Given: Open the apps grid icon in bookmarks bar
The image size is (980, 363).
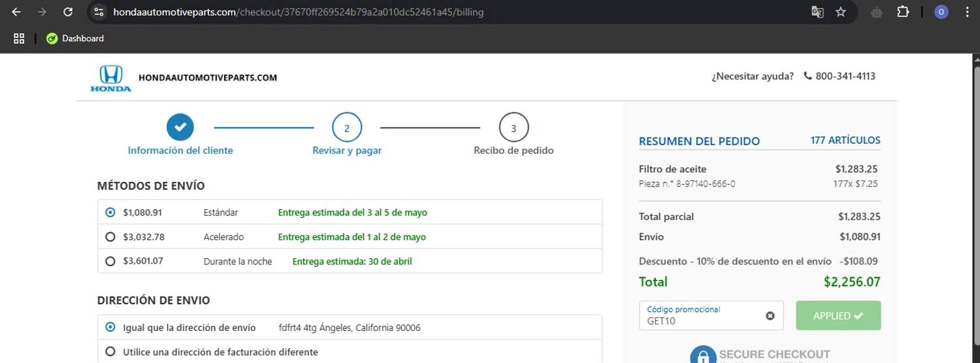Looking at the screenshot, I should click(x=19, y=39).
